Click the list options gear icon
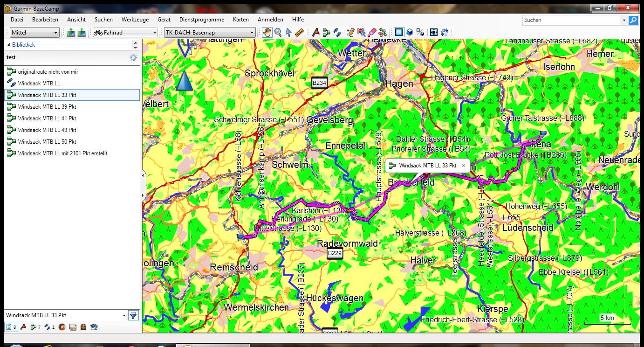The height and width of the screenshot is (347, 644). [x=133, y=57]
